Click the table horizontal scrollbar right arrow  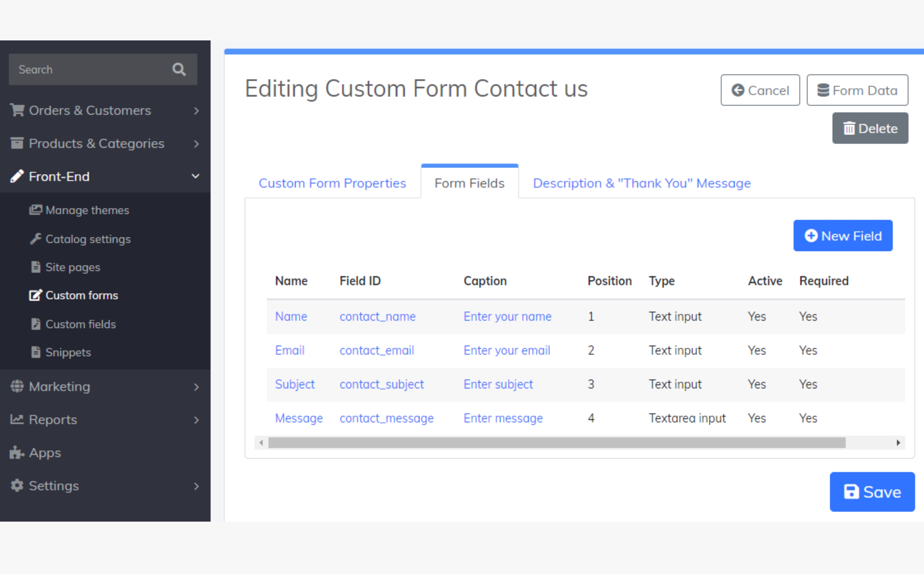click(898, 443)
